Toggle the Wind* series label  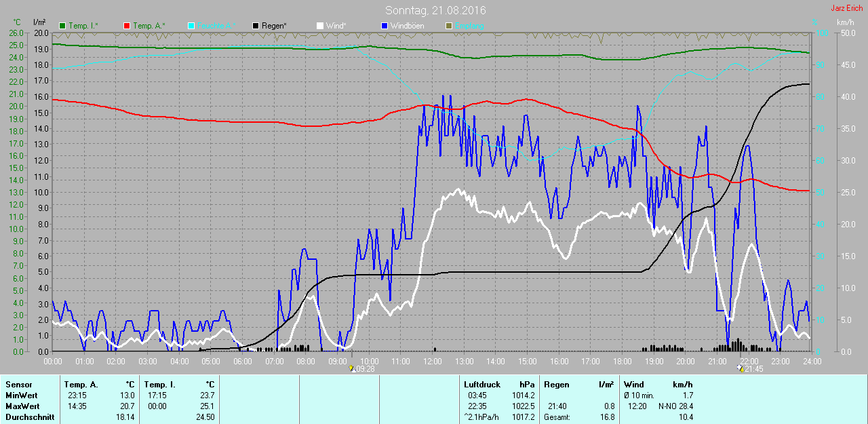336,26
